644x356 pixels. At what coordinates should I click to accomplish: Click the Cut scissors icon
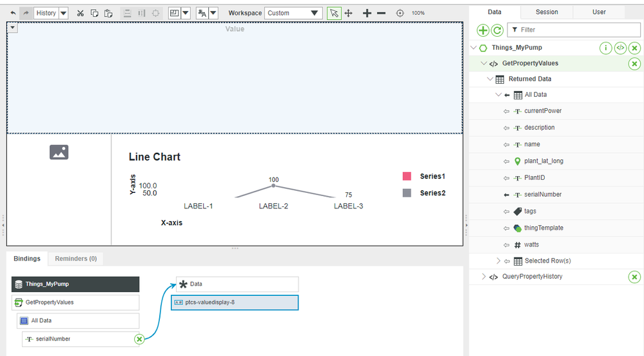point(81,13)
